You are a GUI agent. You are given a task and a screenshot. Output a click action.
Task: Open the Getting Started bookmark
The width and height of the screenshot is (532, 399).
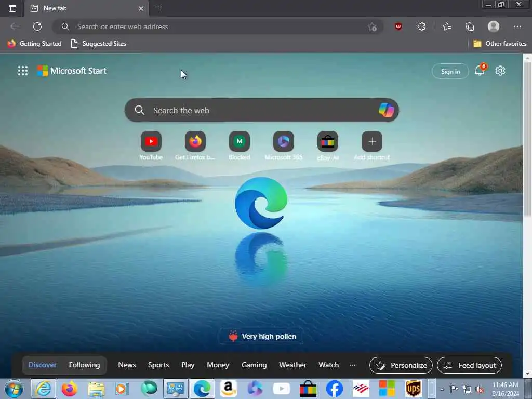(35, 44)
